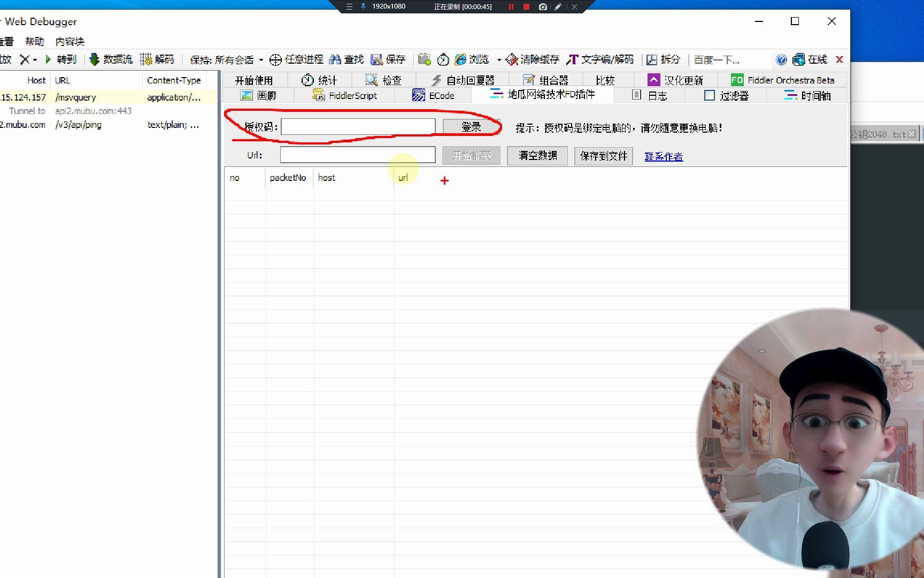Open the 汉化更新 tab

pos(675,80)
